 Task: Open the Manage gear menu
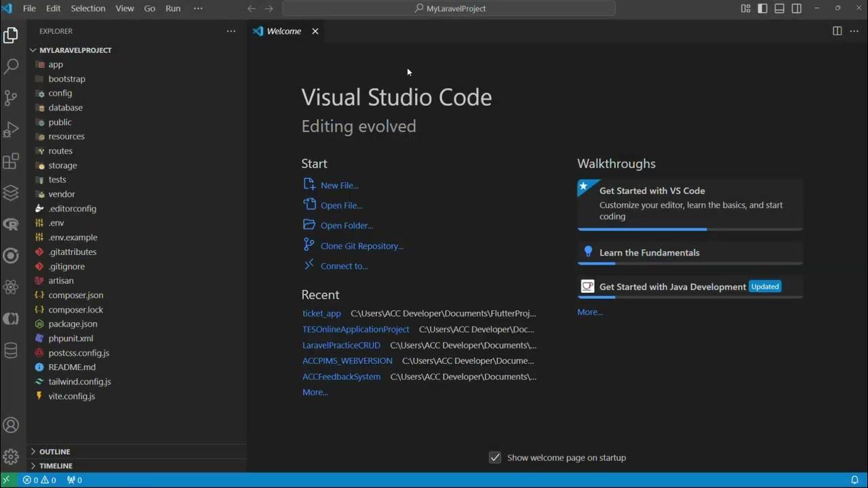(11, 456)
